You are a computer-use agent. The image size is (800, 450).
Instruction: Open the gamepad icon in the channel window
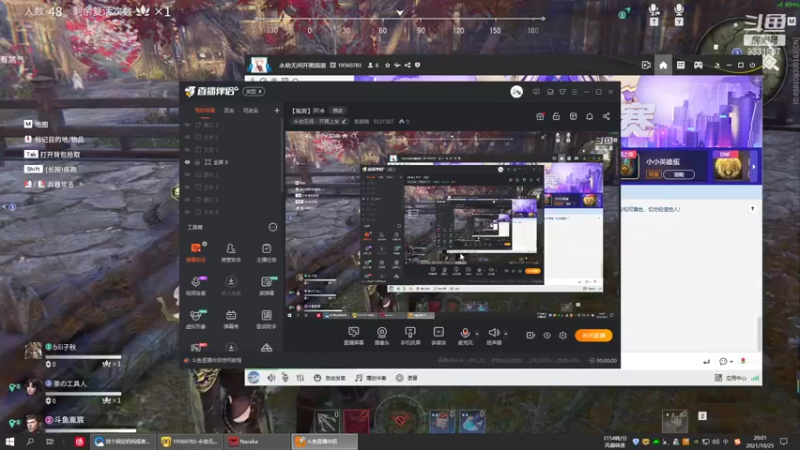click(698, 65)
